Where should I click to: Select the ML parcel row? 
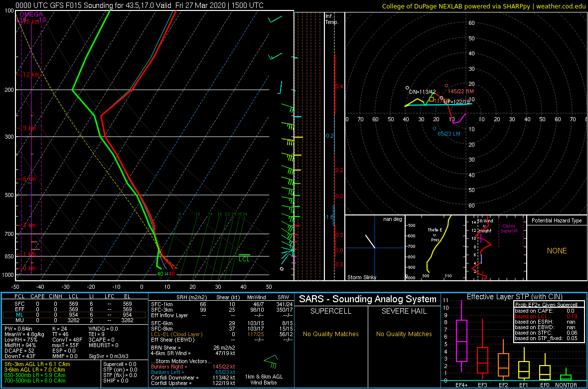tap(75, 315)
